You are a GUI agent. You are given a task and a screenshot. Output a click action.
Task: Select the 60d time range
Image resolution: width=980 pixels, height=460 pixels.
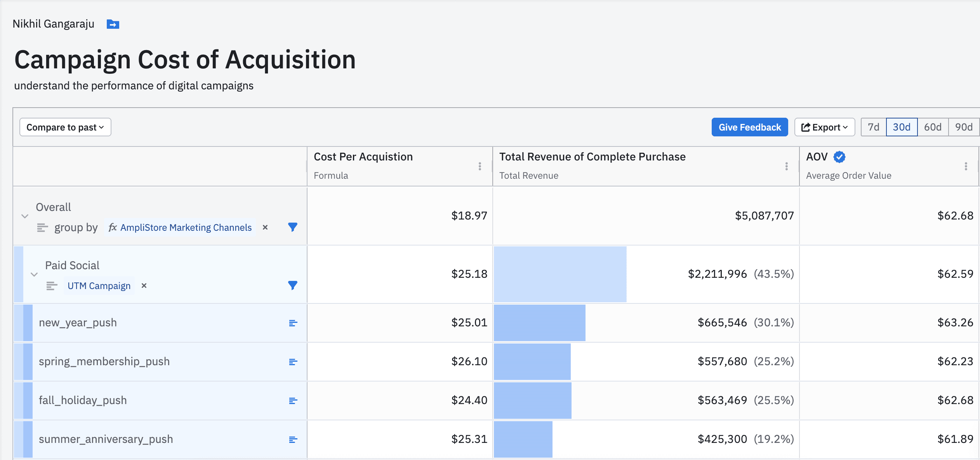932,127
